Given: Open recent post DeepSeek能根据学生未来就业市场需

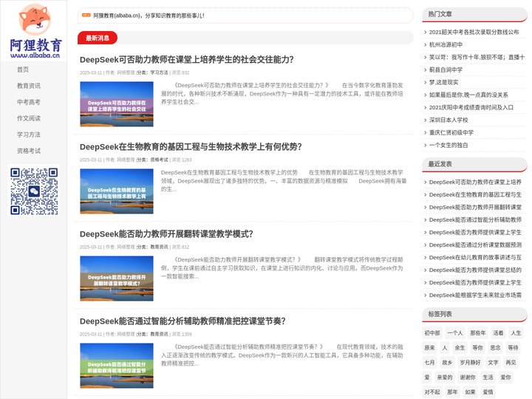Looking at the screenshot, I should tap(475, 295).
